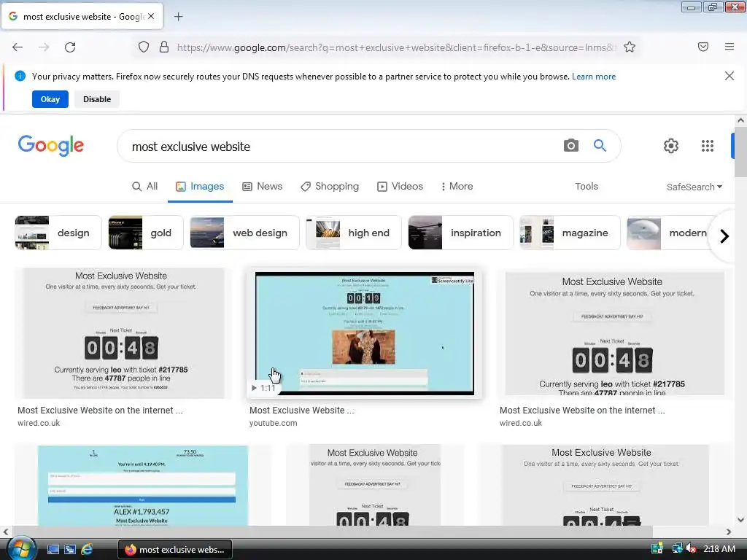
Task: Click the Show desktop quick launch icon
Action: 53,549
